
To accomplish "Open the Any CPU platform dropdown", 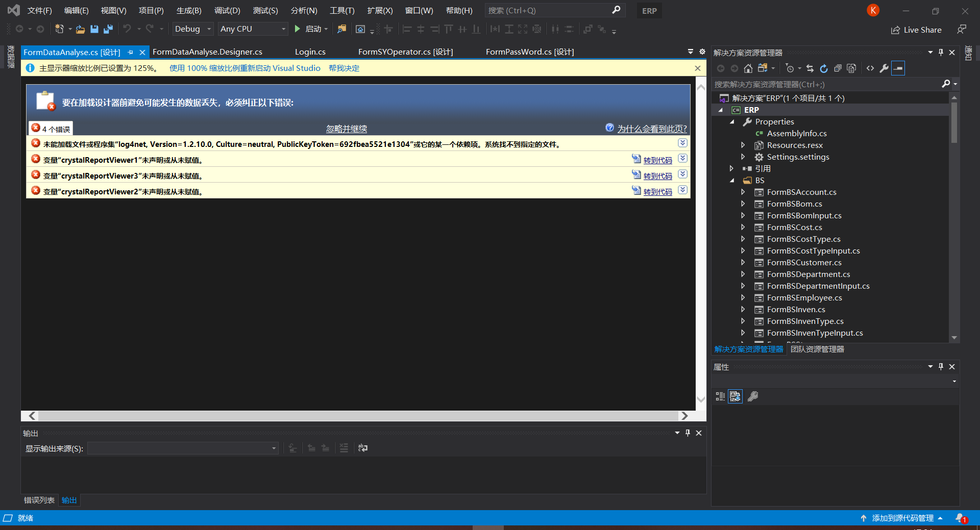I will (253, 29).
